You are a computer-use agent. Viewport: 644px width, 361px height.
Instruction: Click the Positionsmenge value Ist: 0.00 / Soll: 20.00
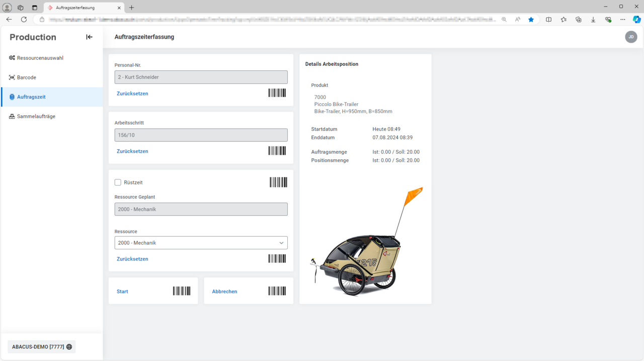tap(396, 160)
